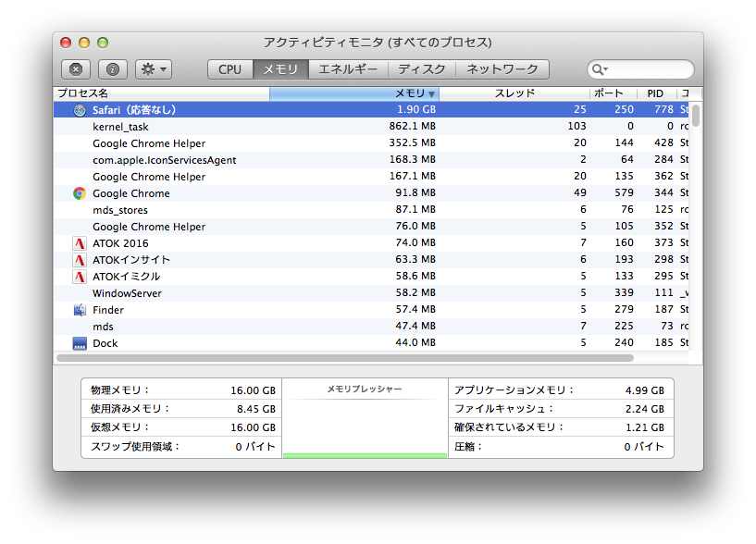Screen dimensions: 756x544
Task: Sort by the スレッド column header
Action: tap(514, 93)
